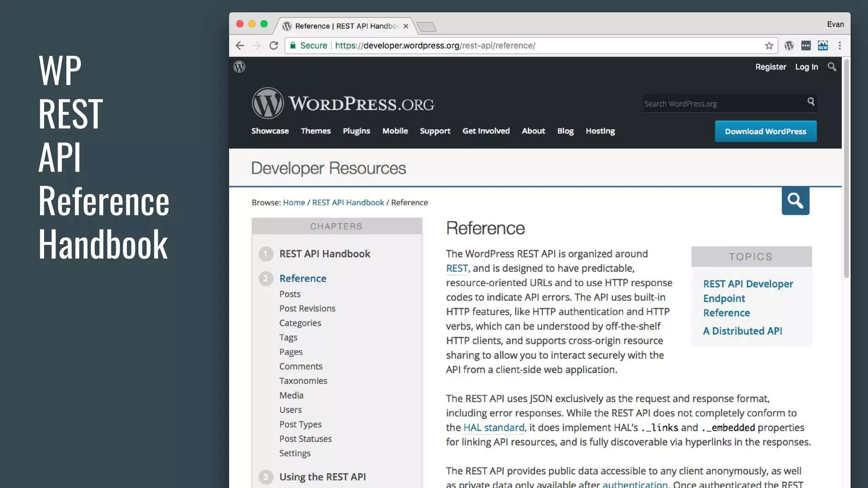Submit the Search WordPress.org magnifier icon
Screen dimensions: 868x488
811,102
